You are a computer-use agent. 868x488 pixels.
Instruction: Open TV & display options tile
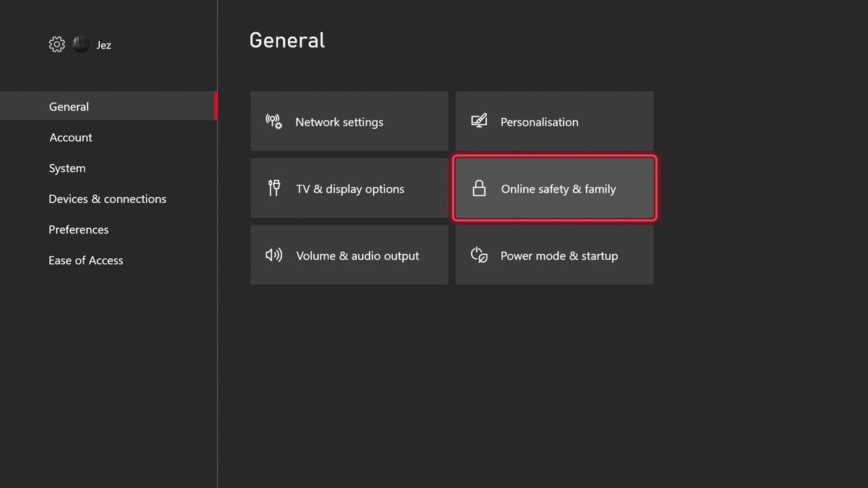pos(349,188)
